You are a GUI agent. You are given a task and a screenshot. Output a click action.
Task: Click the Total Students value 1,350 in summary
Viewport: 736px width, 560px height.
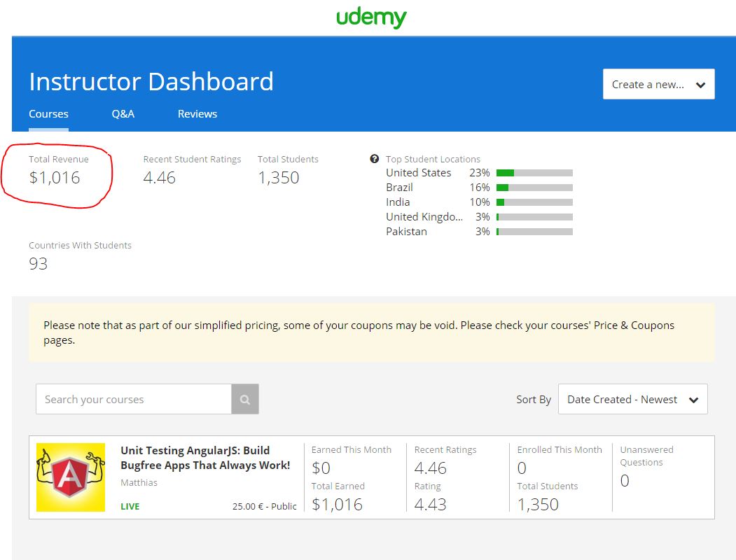278,178
